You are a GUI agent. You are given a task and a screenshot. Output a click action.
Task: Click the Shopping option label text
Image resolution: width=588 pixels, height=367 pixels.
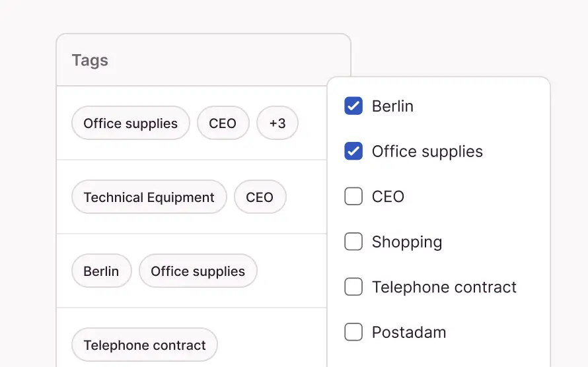pos(407,242)
